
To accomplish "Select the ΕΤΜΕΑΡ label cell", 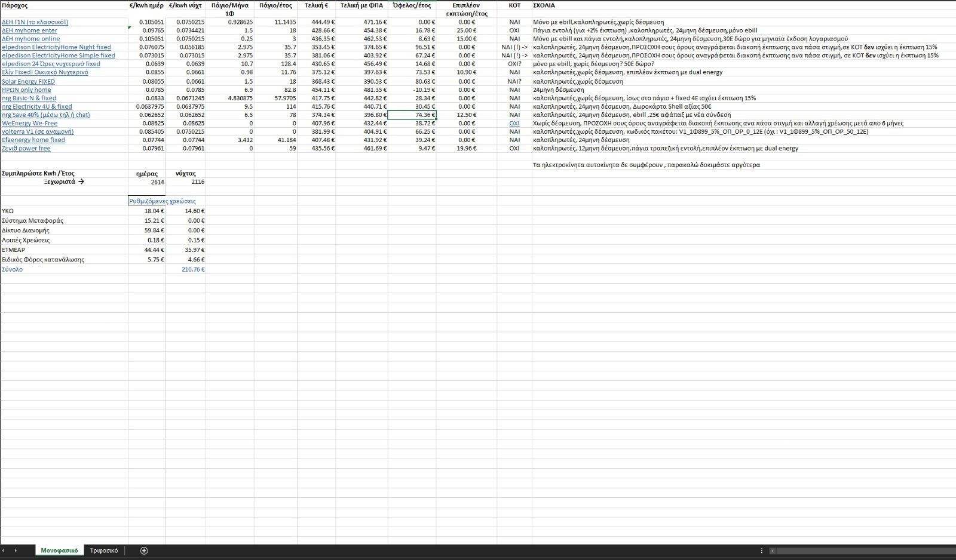I will pyautogui.click(x=64, y=250).
